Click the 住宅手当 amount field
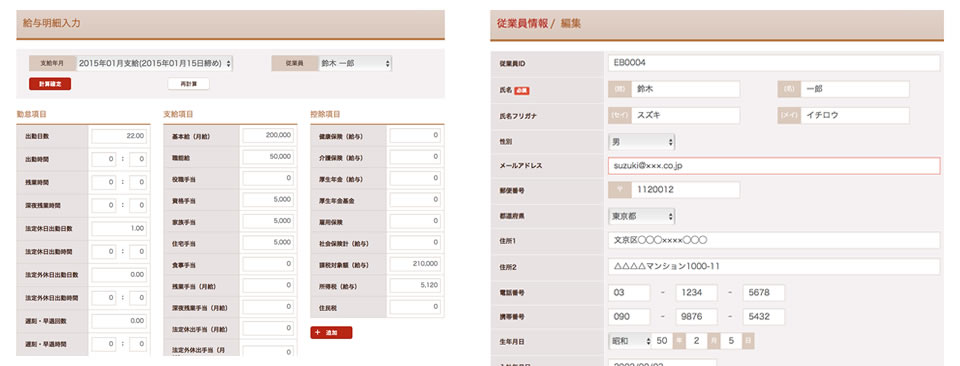The image size is (960, 366). pyautogui.click(x=268, y=242)
